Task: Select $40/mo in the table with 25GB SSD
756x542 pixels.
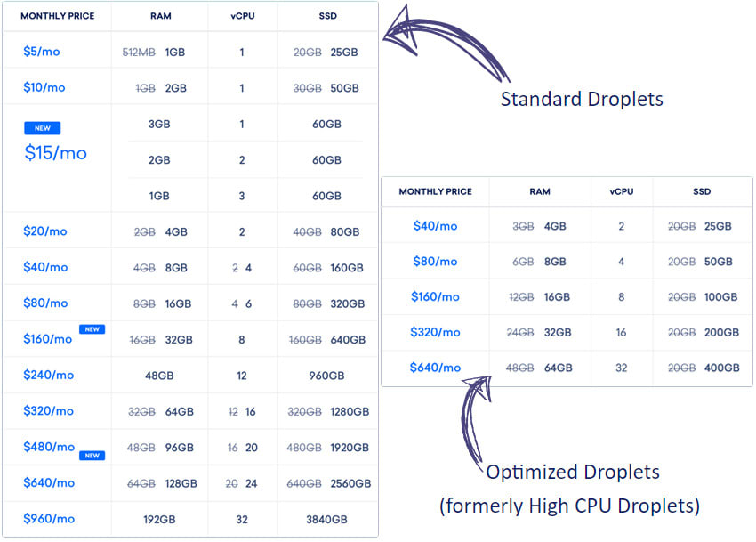Action: [x=435, y=226]
